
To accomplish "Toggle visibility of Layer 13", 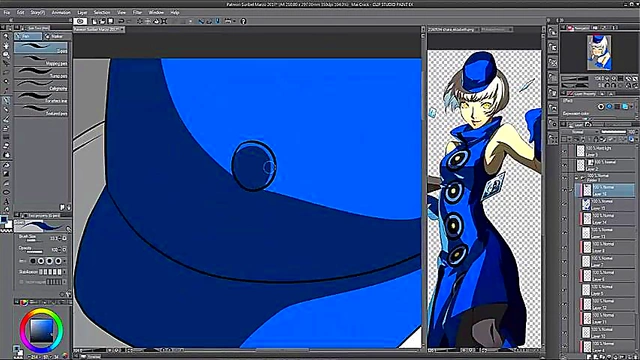I will [564, 233].
